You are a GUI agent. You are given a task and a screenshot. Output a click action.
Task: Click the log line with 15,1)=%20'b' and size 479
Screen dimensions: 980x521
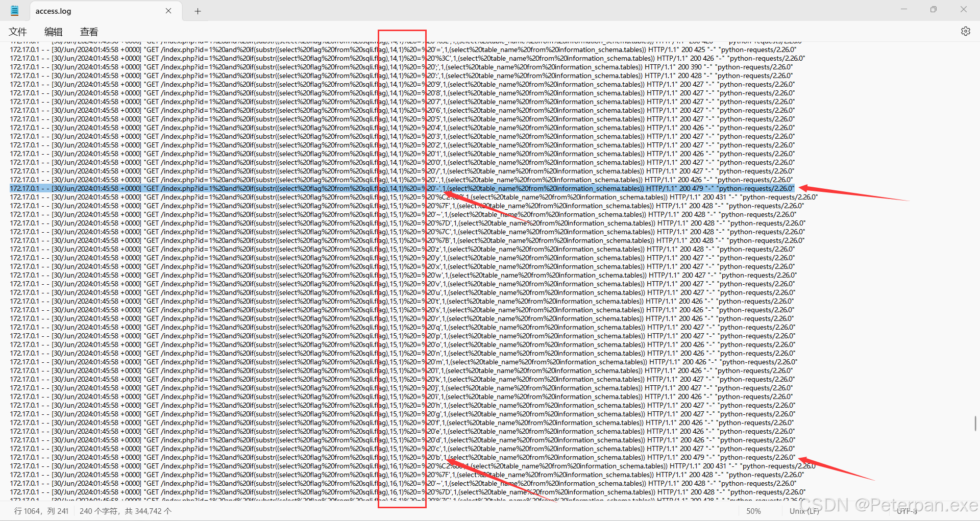(x=402, y=457)
